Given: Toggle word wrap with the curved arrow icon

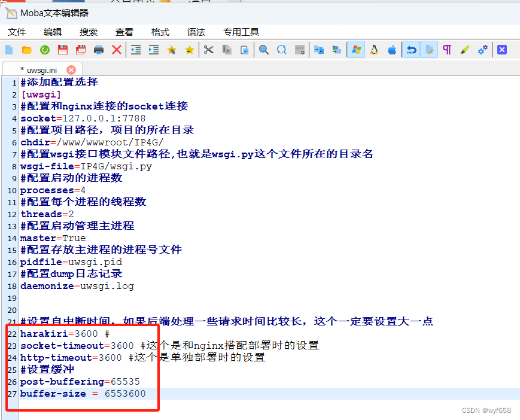Looking at the screenshot, I should (x=411, y=50).
